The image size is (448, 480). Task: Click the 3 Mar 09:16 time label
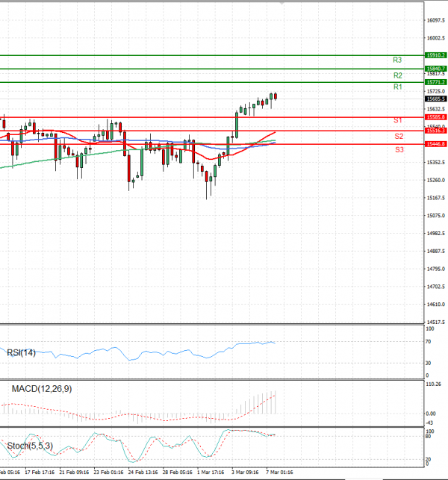tap(245, 472)
